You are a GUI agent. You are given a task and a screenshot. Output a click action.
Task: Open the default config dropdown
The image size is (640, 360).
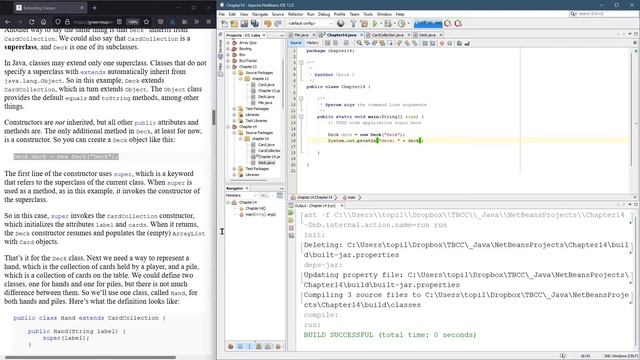(310, 24)
